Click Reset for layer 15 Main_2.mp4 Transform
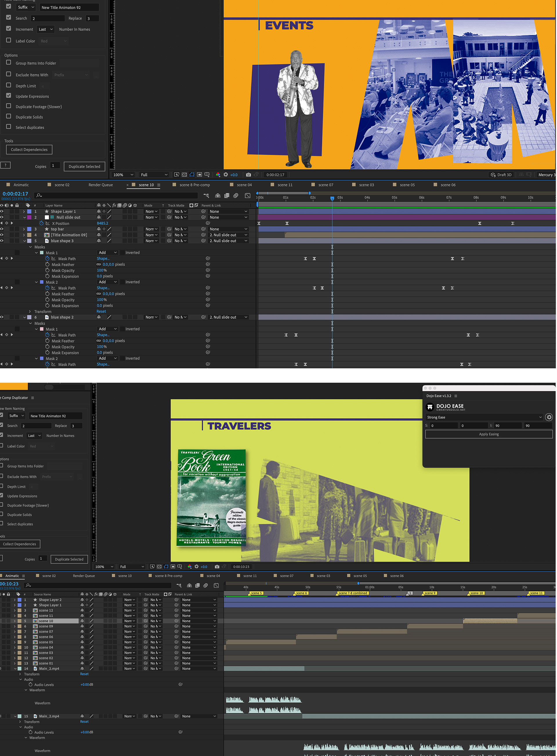The height and width of the screenshot is (756, 557). click(84, 721)
